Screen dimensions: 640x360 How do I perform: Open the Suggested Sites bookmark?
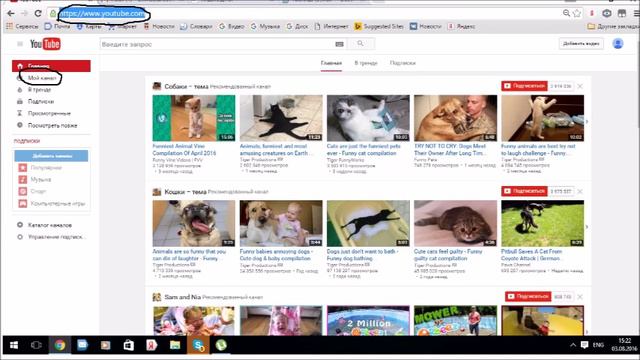379,27
